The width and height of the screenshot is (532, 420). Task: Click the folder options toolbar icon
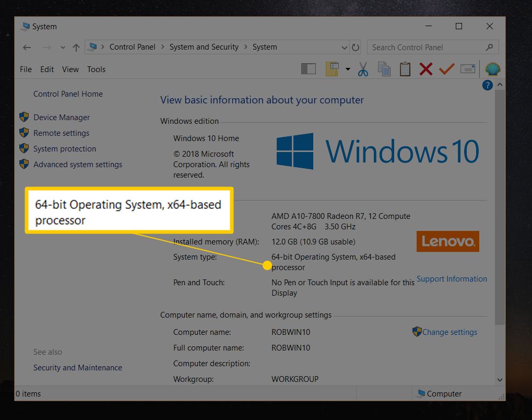point(332,69)
